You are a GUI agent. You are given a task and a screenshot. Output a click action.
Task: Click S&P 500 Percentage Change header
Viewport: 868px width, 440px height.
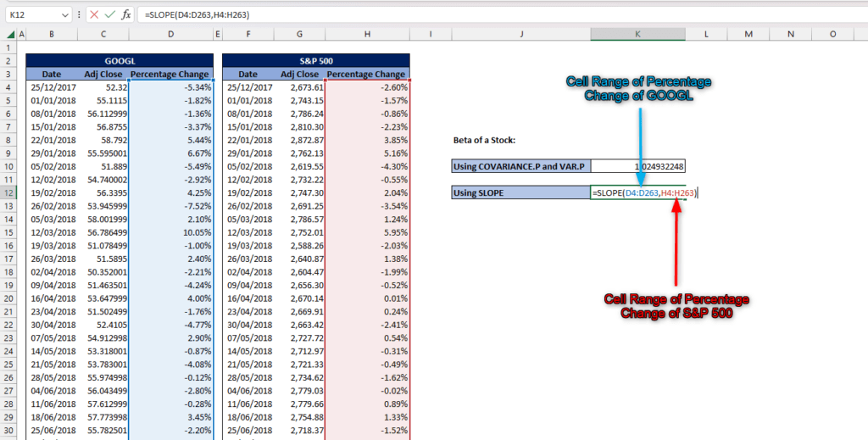click(x=367, y=74)
